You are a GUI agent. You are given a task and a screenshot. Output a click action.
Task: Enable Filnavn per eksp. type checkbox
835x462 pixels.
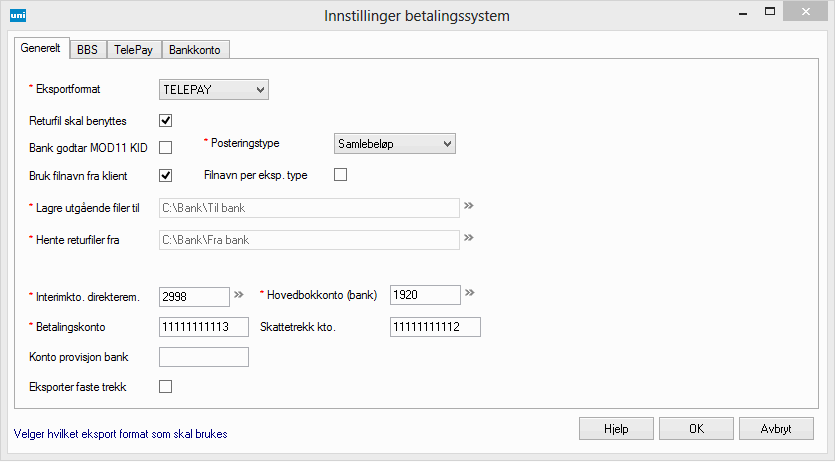(340, 176)
